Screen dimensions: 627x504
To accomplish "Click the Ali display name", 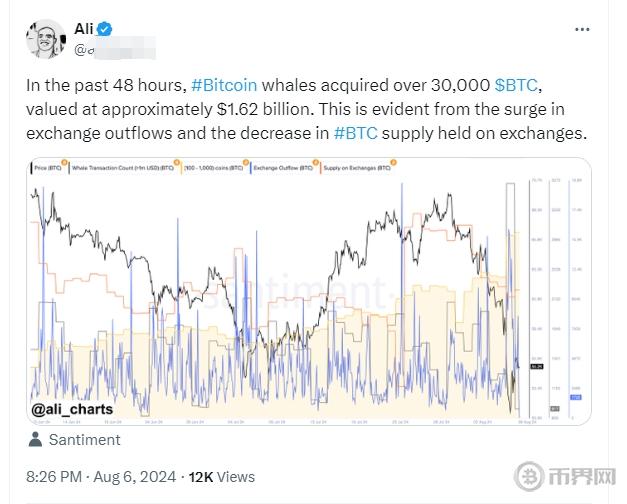I will [x=83, y=29].
